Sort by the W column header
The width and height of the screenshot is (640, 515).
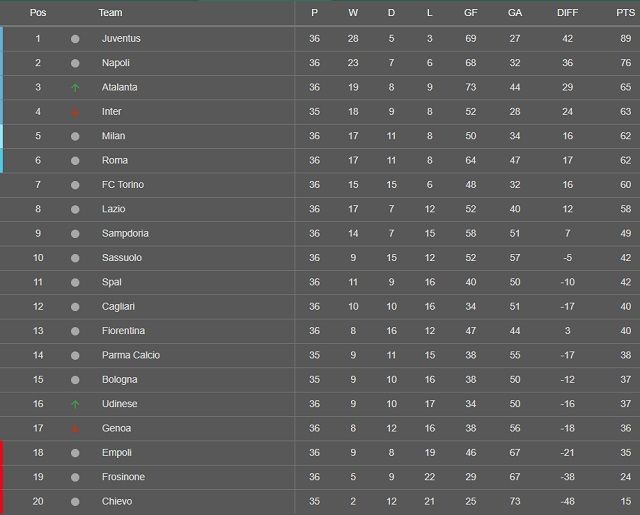coord(353,13)
